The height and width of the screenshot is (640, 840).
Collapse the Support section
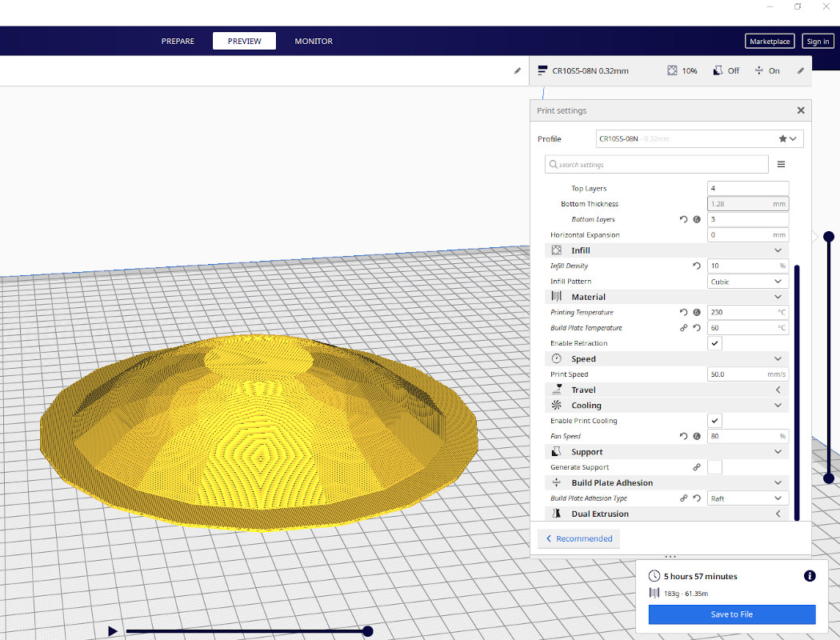pos(778,452)
